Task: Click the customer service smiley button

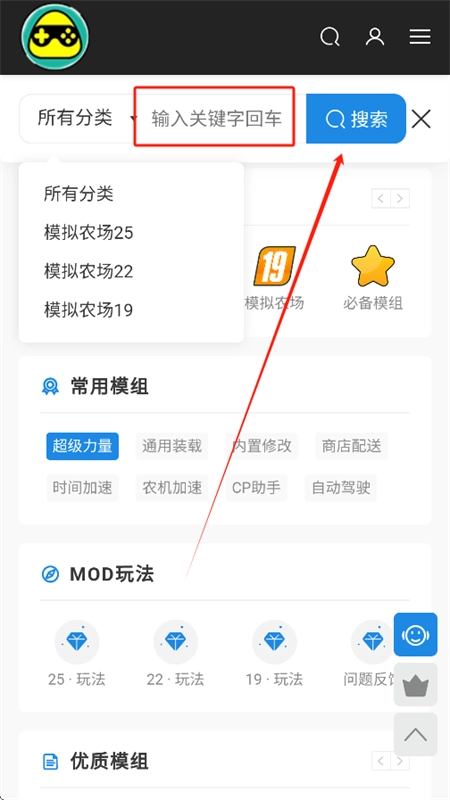Action: (415, 634)
